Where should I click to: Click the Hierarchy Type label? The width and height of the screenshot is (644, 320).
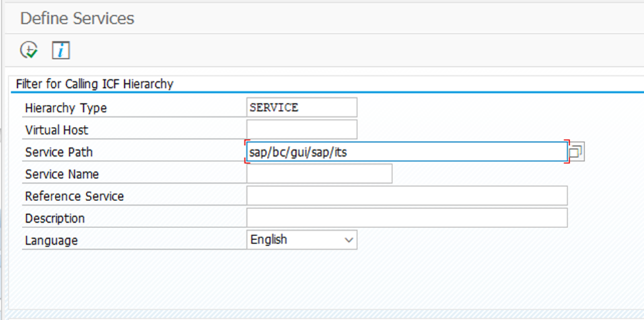click(65, 108)
